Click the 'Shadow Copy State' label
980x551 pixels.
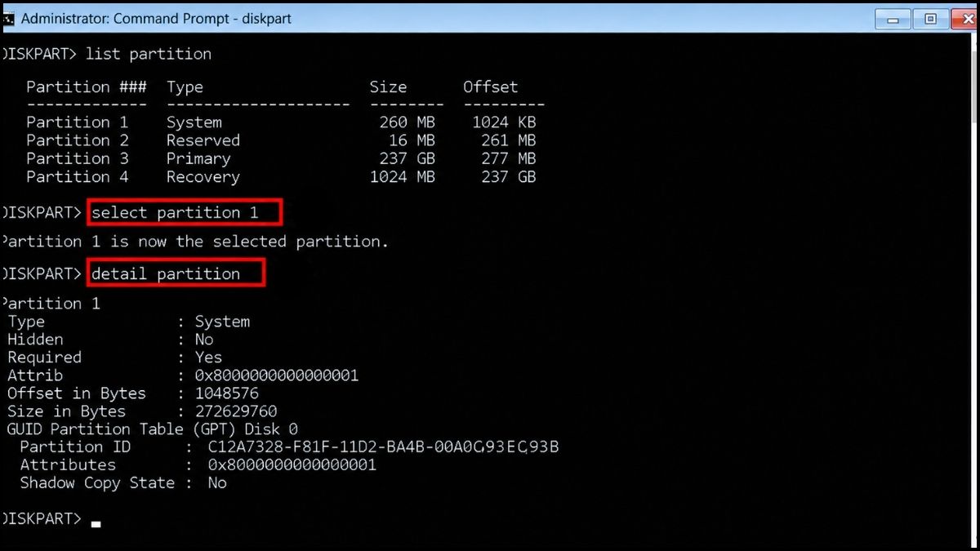click(x=97, y=483)
